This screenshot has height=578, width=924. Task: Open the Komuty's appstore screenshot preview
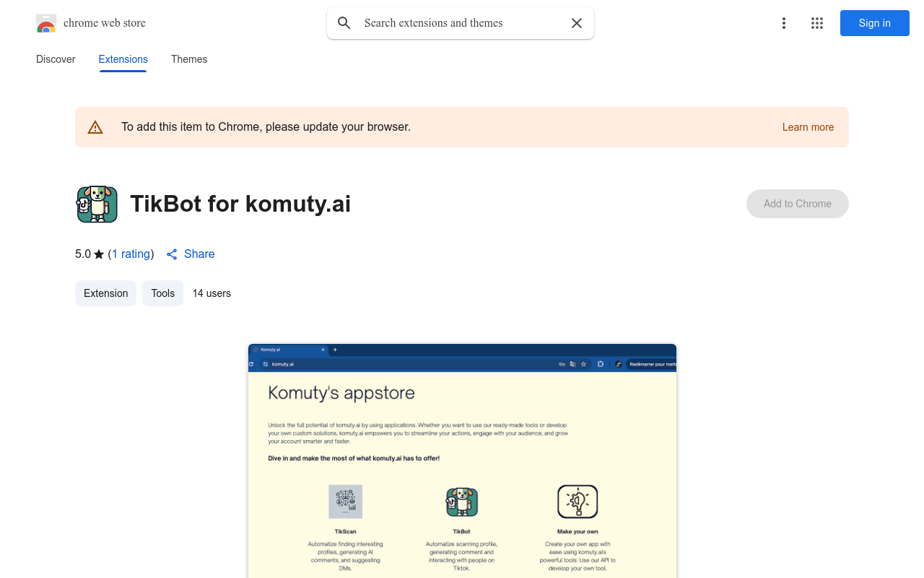(x=462, y=461)
